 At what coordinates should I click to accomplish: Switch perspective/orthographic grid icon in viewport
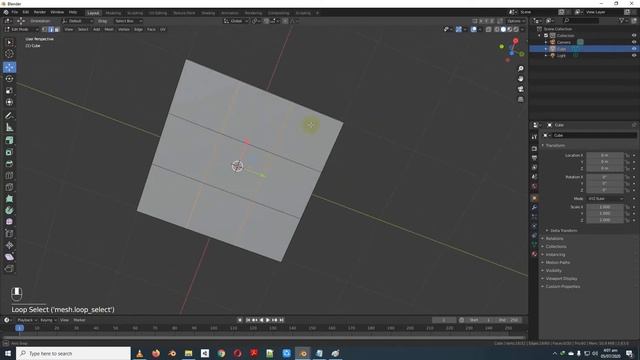click(x=520, y=99)
